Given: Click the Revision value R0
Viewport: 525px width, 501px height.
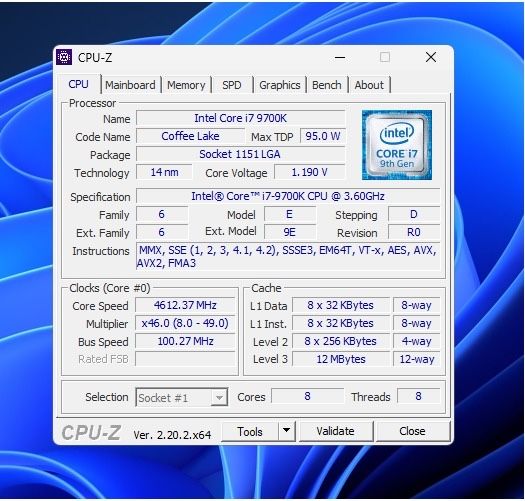Looking at the screenshot, I should (x=414, y=232).
